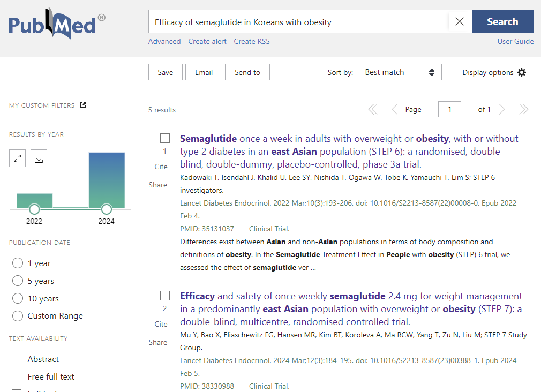This screenshot has height=392, width=541.
Task: Click the page number input box
Action: (449, 109)
